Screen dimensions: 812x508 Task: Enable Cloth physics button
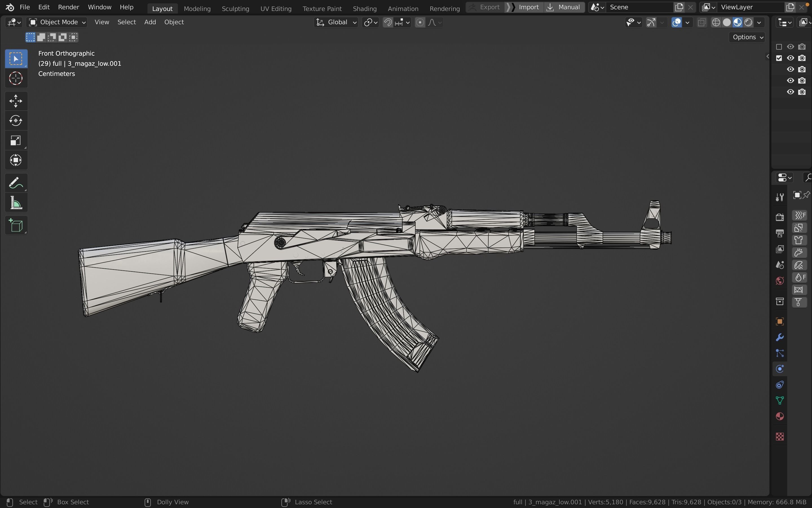800,240
